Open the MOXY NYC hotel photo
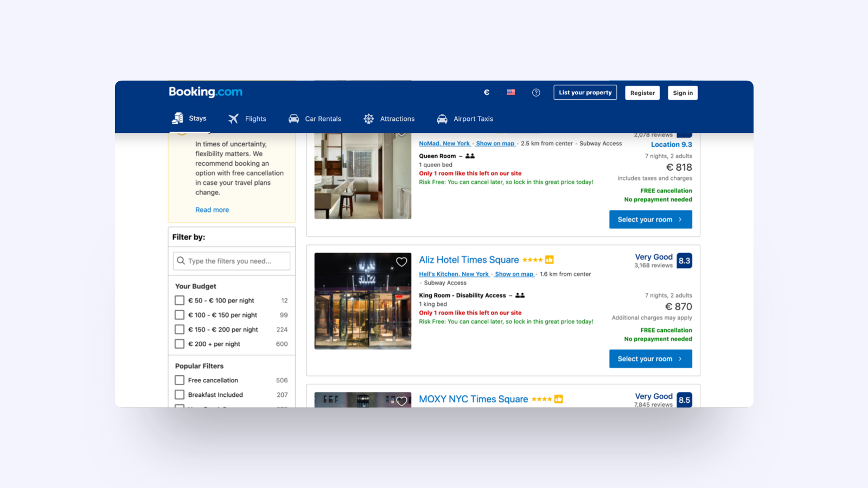The width and height of the screenshot is (868, 488). [x=363, y=400]
